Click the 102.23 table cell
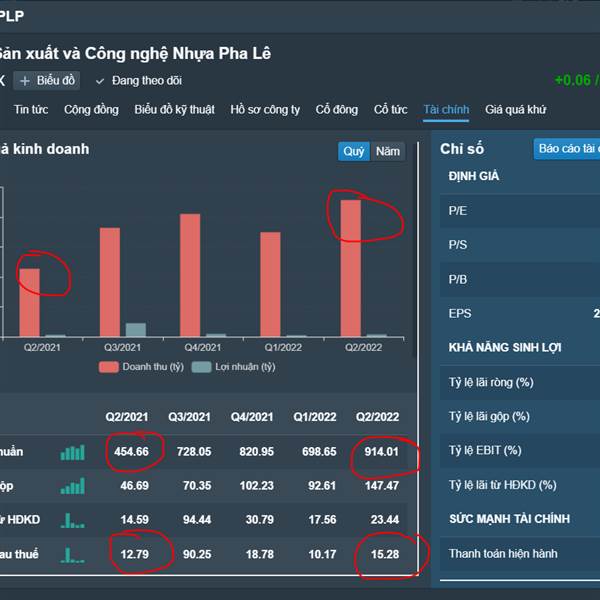 pyautogui.click(x=257, y=486)
